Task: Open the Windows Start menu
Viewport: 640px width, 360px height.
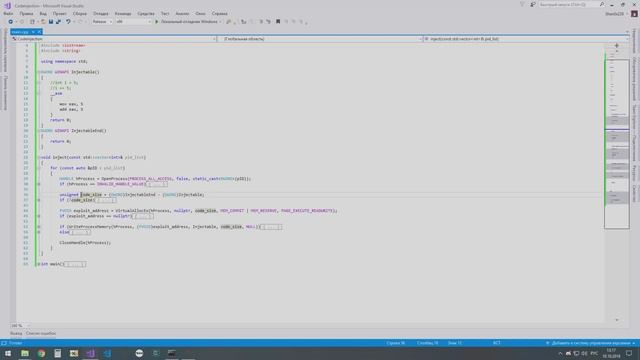Action: coord(8,353)
